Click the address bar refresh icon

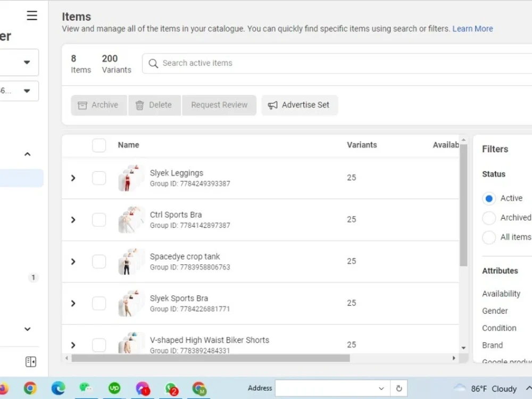point(399,388)
